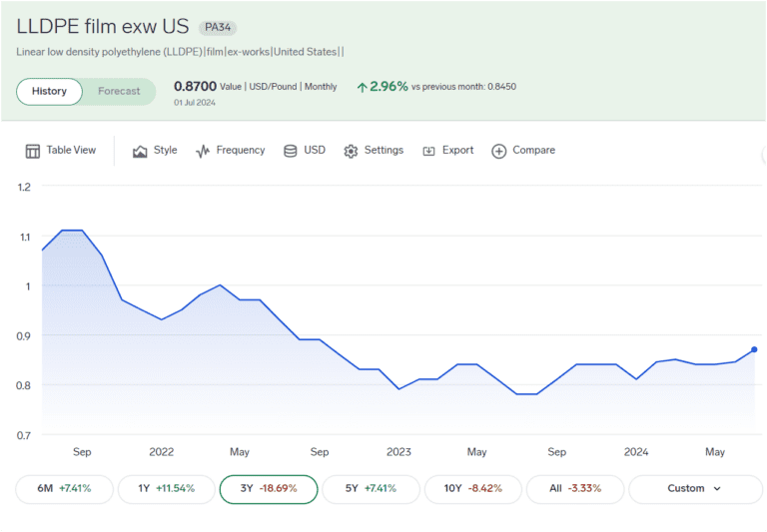
Task: Open Table View using the grid icon
Action: point(33,151)
